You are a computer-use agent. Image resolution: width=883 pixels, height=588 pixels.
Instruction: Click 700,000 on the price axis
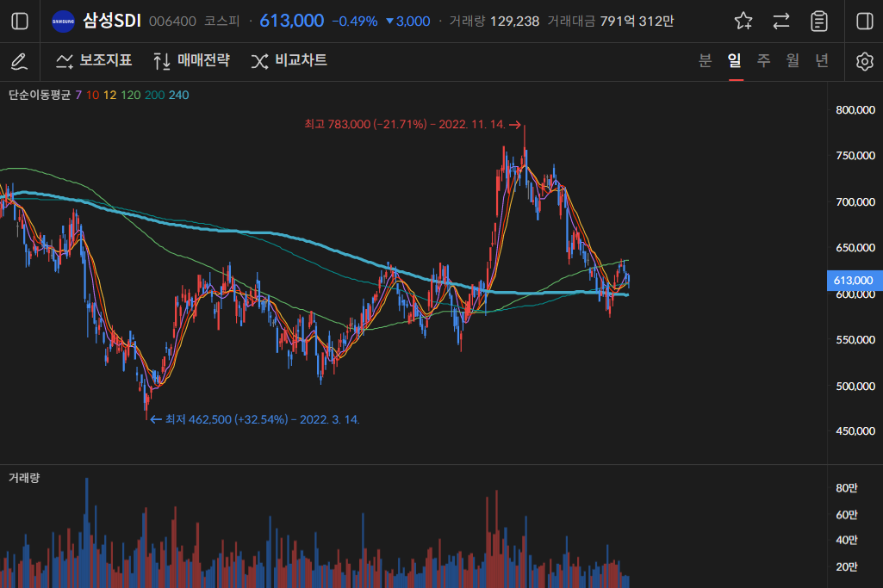tap(855, 202)
